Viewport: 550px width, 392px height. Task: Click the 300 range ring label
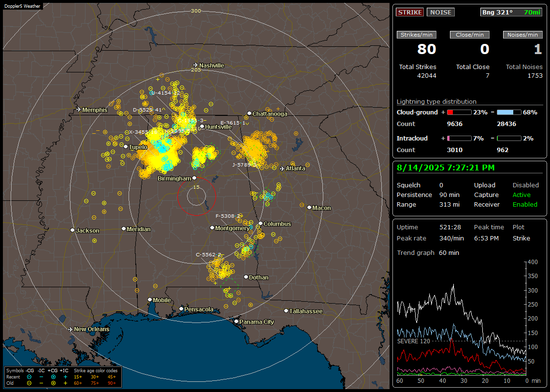(196, 11)
